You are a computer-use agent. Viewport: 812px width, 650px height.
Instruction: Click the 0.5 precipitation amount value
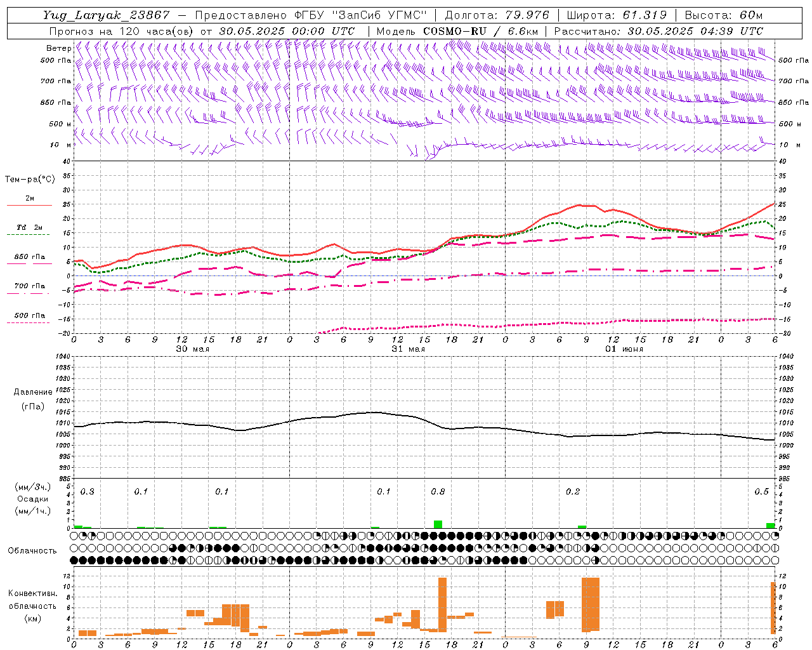tap(761, 492)
